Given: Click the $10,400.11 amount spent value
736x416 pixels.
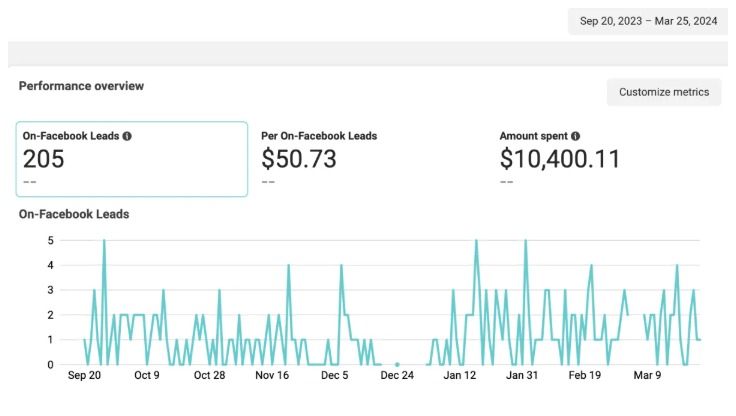Looking at the screenshot, I should [x=560, y=159].
